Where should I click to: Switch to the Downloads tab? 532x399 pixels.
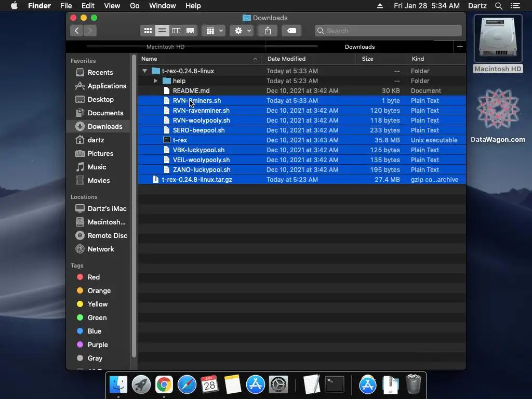(x=360, y=47)
